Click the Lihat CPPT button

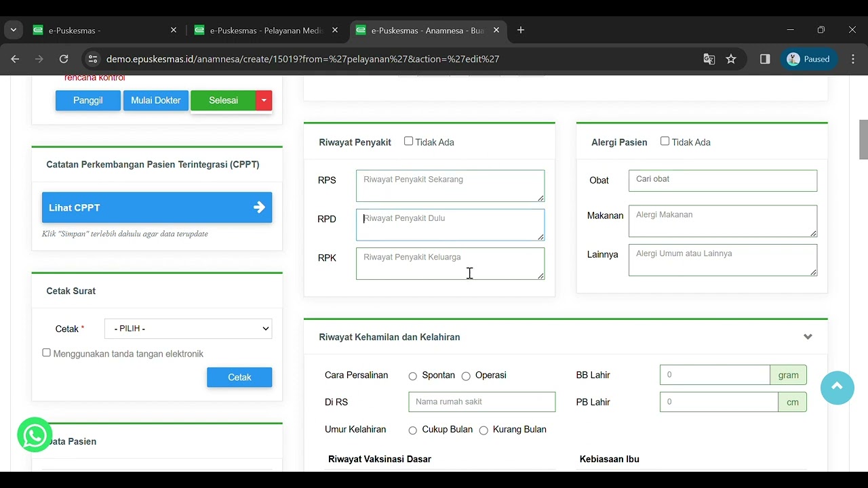coord(157,207)
